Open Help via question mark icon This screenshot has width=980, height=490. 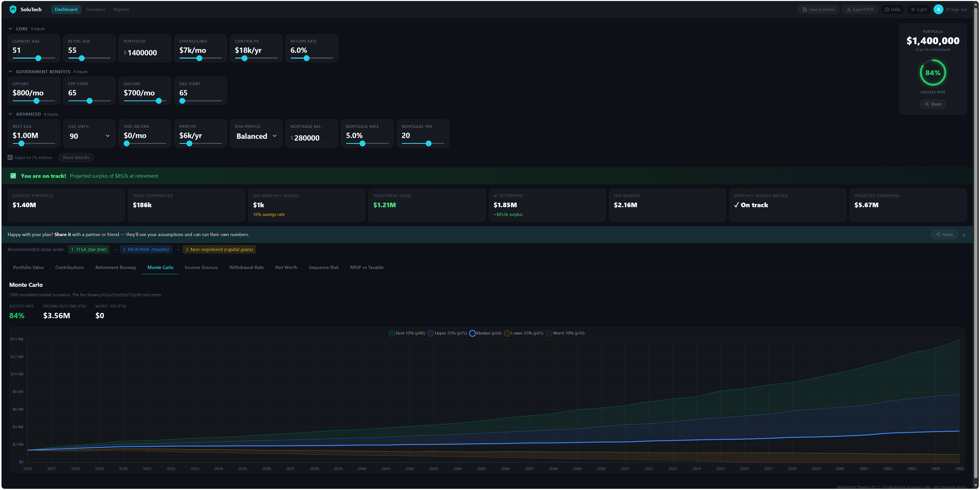coord(887,9)
